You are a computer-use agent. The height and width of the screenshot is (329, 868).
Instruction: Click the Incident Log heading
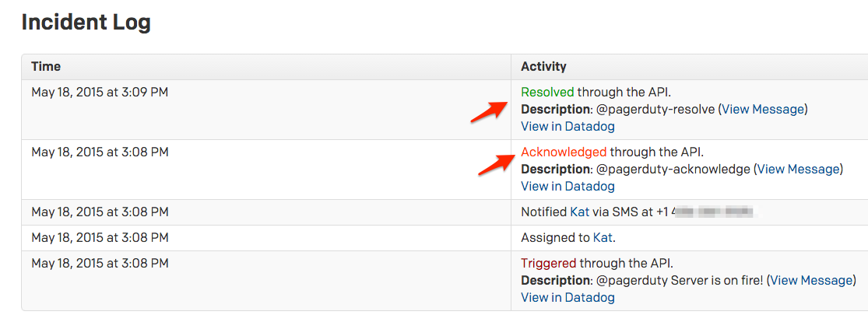[86, 23]
